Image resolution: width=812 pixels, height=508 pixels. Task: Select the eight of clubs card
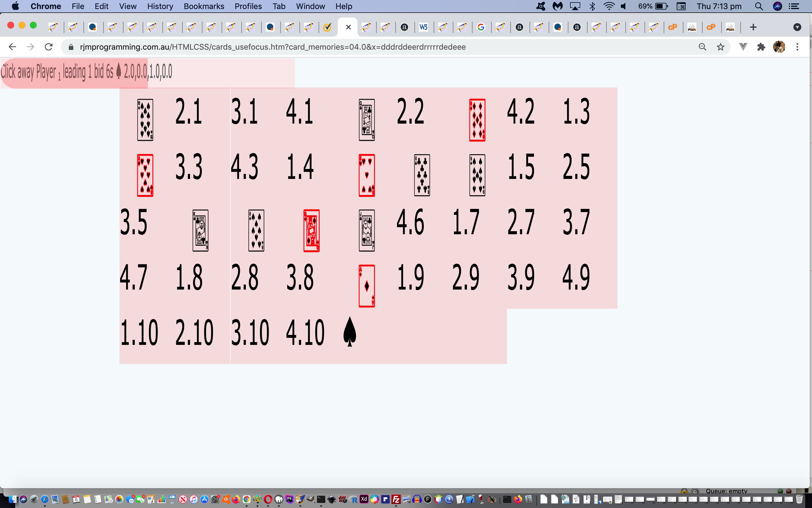point(422,175)
